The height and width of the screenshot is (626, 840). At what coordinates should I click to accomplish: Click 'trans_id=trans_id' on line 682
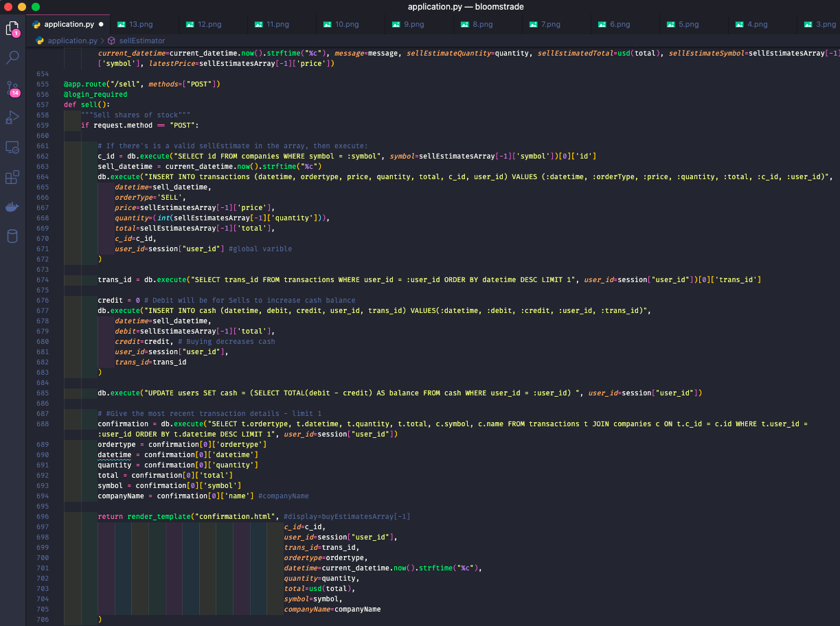pos(150,362)
